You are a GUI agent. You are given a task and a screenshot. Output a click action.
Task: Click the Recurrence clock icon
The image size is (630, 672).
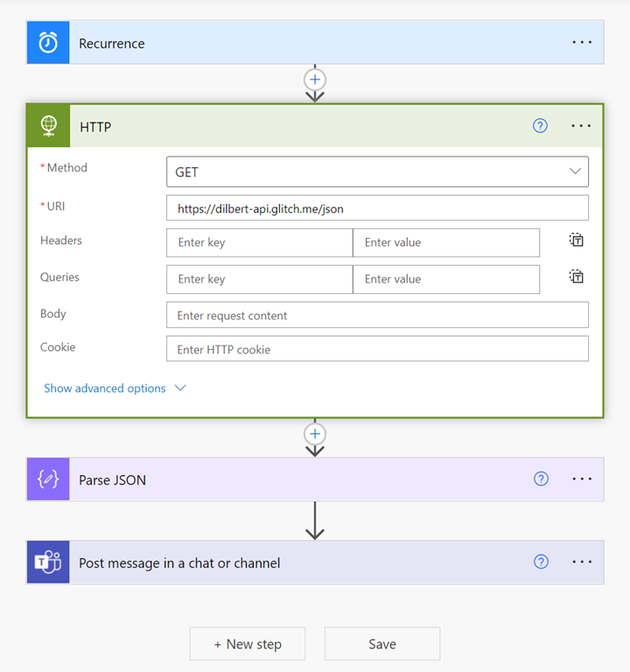[48, 43]
